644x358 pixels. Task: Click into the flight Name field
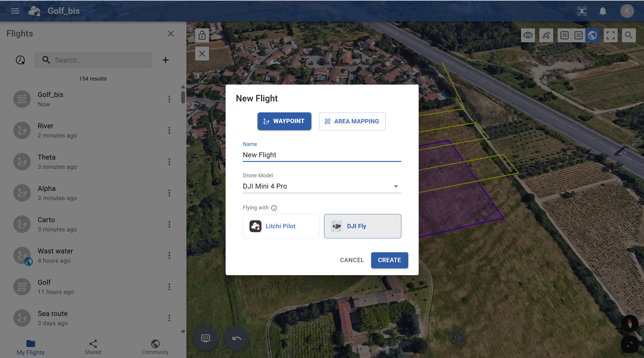322,155
